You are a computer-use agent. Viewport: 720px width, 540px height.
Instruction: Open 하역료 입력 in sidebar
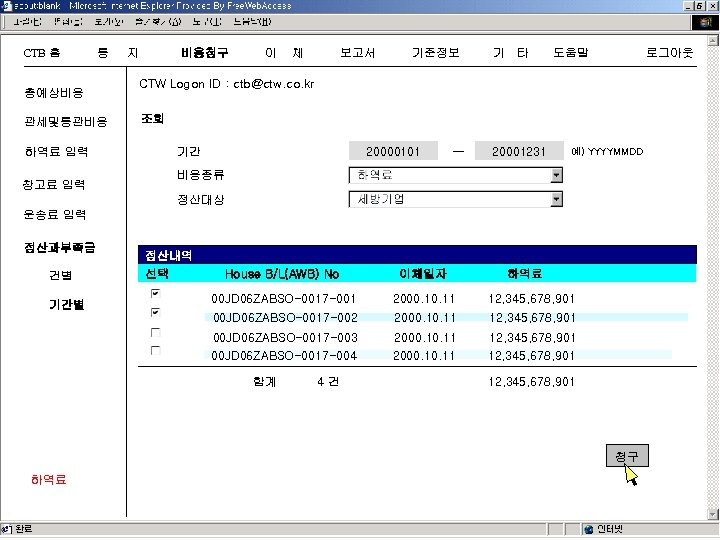pyautogui.click(x=56, y=152)
